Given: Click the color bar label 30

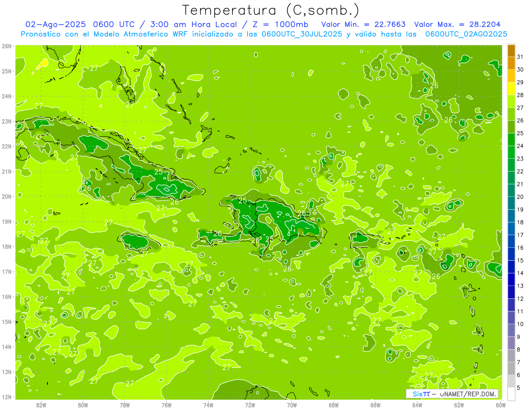Looking at the screenshot, I should (x=520, y=70).
